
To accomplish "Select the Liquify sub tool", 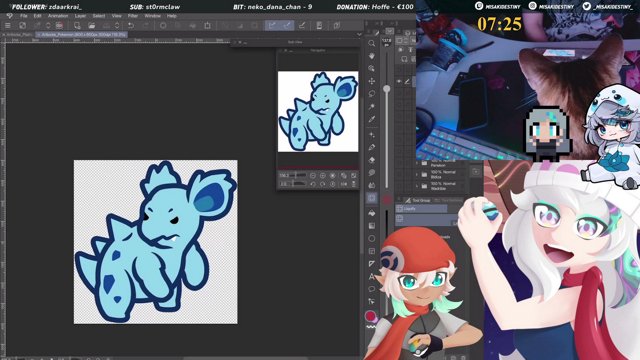I will pyautogui.click(x=422, y=209).
